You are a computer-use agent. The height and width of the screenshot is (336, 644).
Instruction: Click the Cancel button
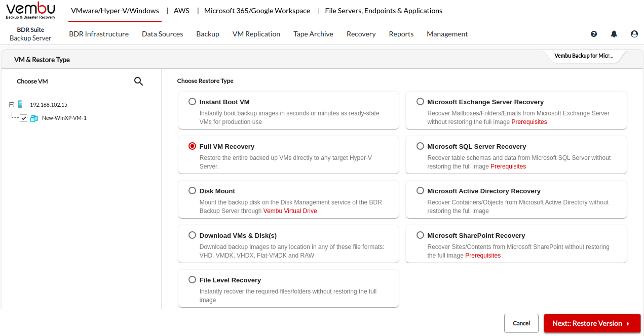coord(521,323)
